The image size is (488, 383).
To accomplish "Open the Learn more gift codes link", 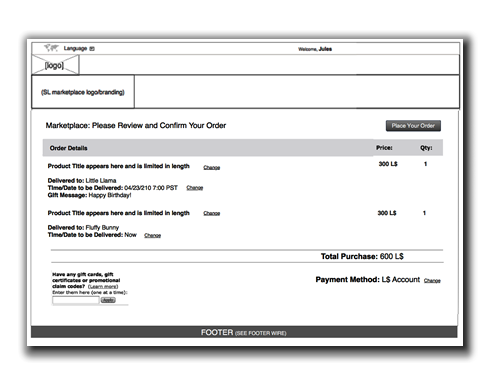I will click(103, 287).
